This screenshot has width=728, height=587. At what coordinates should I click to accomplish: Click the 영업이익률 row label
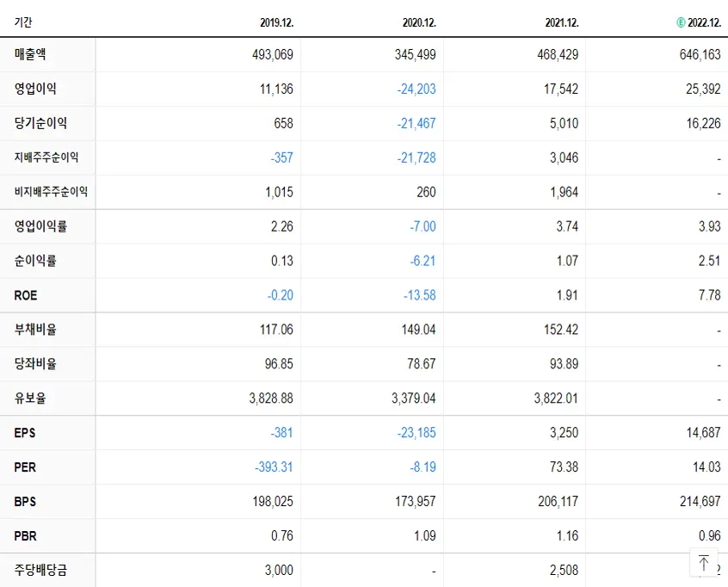point(40,226)
